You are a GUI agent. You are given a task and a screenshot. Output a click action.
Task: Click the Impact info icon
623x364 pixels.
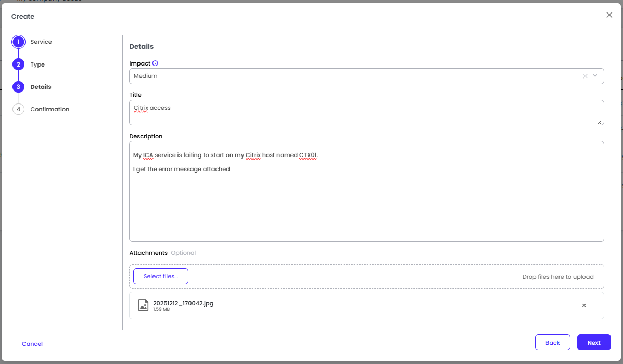coord(155,63)
